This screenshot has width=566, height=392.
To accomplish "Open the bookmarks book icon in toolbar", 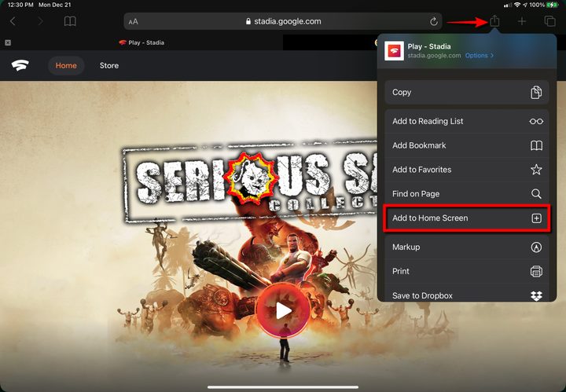I will tap(70, 21).
